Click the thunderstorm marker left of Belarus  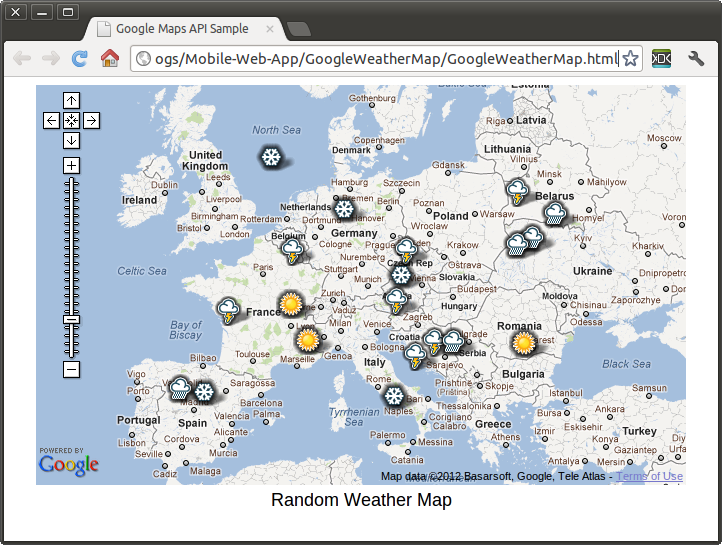tap(517, 192)
